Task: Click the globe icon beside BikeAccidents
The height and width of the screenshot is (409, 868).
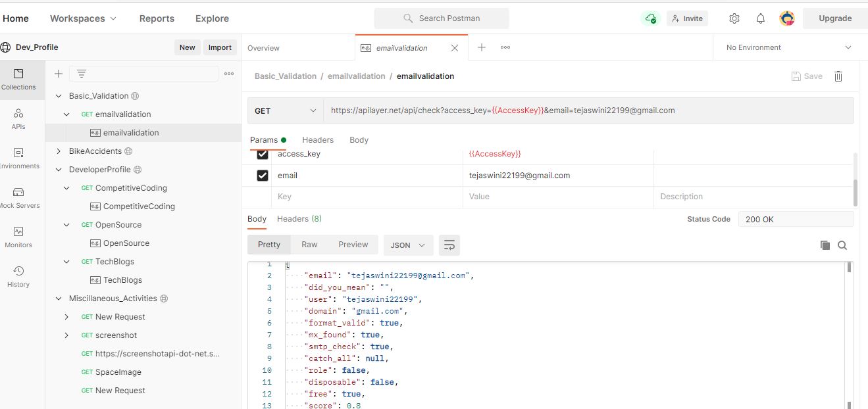Action: coord(128,151)
